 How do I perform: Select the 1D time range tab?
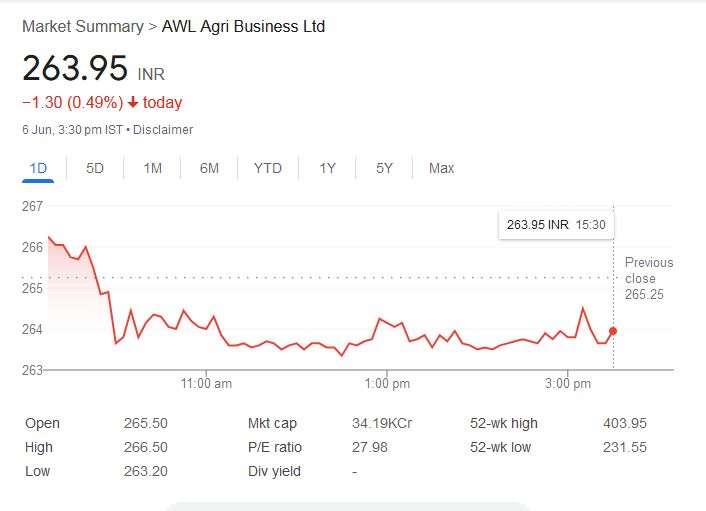(x=39, y=168)
